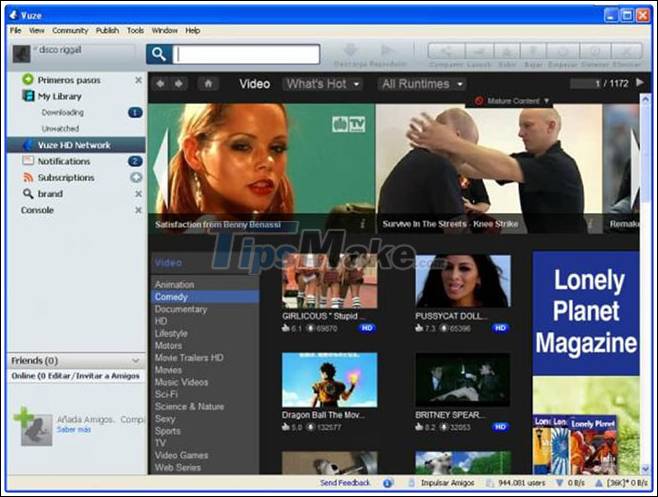Open the What's Hot dropdown

[x=322, y=84]
